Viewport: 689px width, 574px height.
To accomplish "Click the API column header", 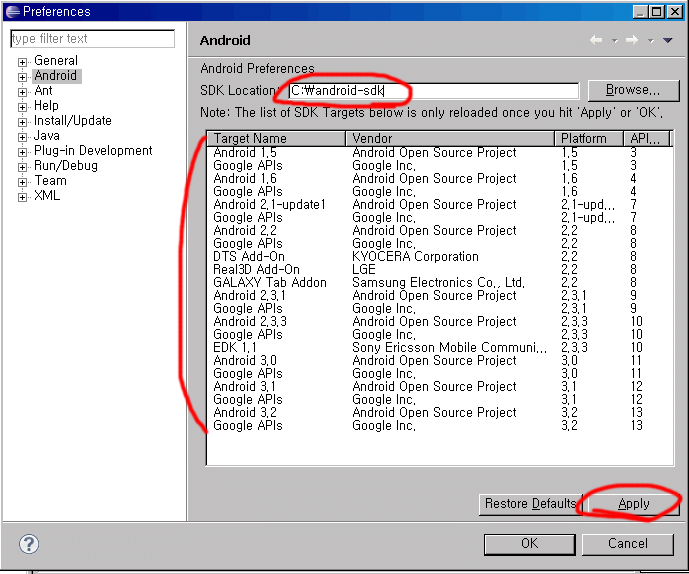I will coord(647,138).
